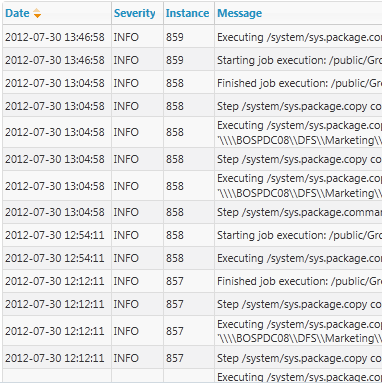
Task: Click instance number 859 in first row
Action: (175, 37)
